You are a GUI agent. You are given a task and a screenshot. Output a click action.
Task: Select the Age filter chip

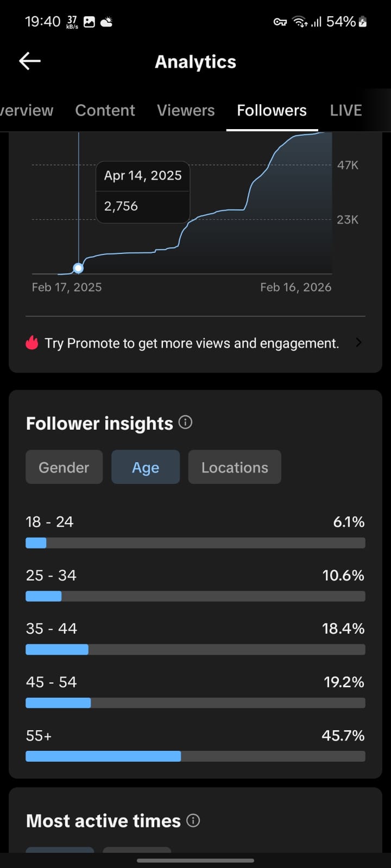[x=146, y=467]
